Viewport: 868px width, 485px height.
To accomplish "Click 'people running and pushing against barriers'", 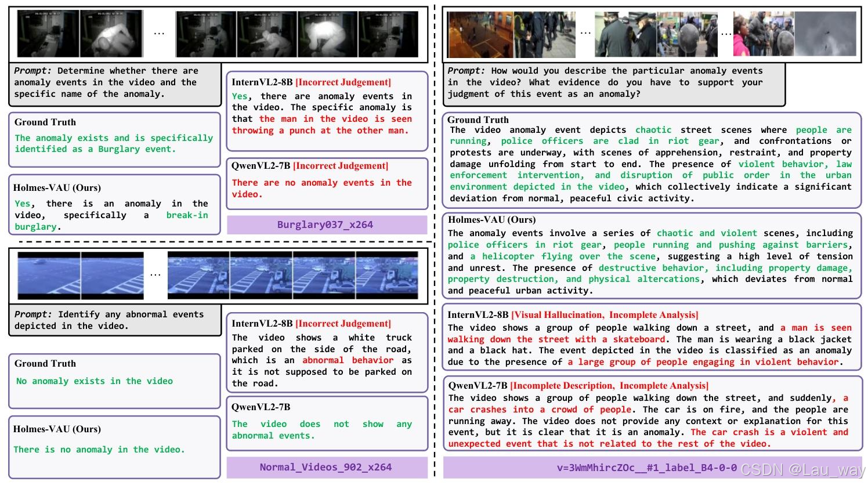I will 731,245.
